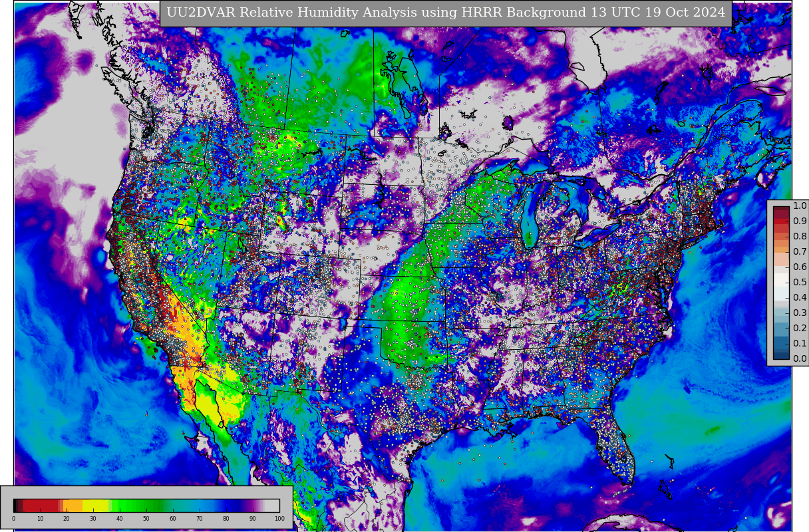Click the 50 tick label on humidity colorbar
Image resolution: width=809 pixels, height=532 pixels.
click(146, 519)
